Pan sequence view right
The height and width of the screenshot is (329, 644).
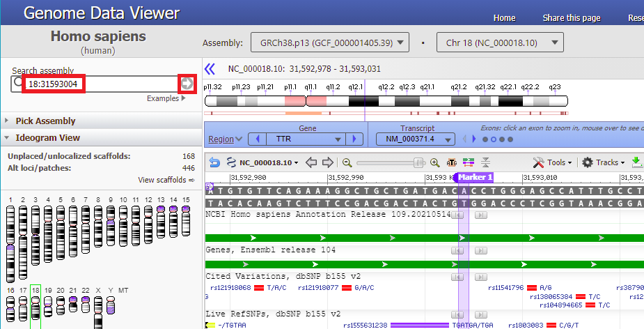tap(327, 162)
